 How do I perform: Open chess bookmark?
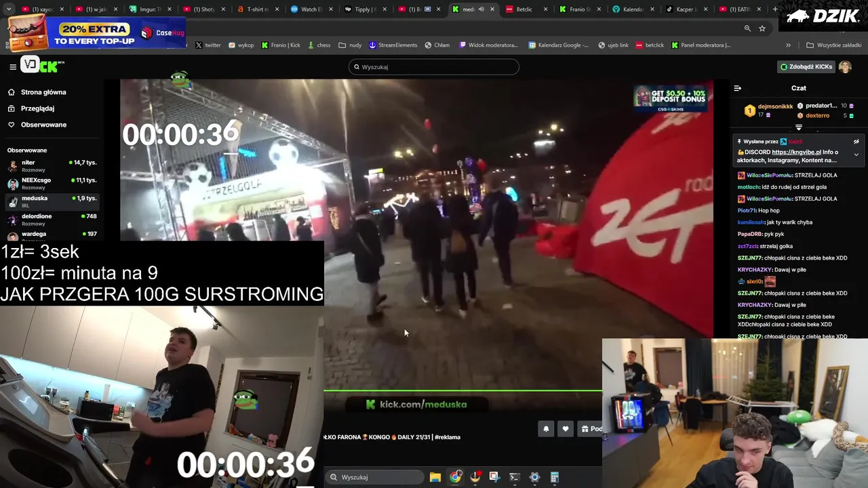(319, 45)
